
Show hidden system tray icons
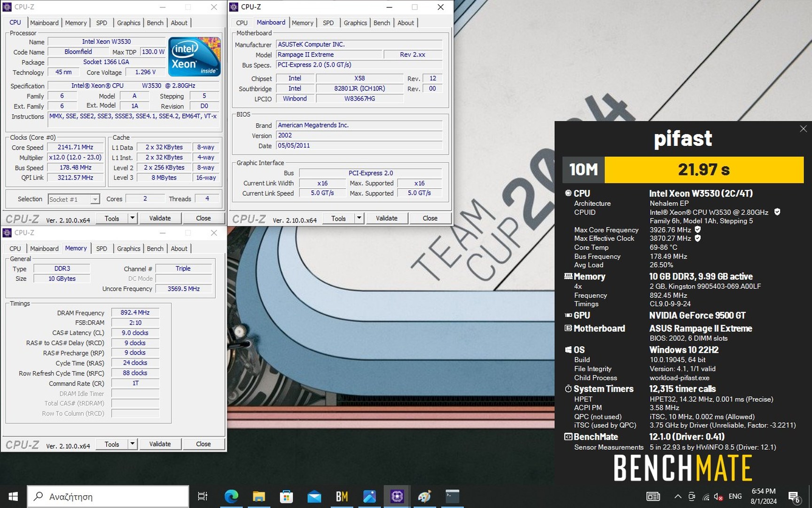coord(678,496)
